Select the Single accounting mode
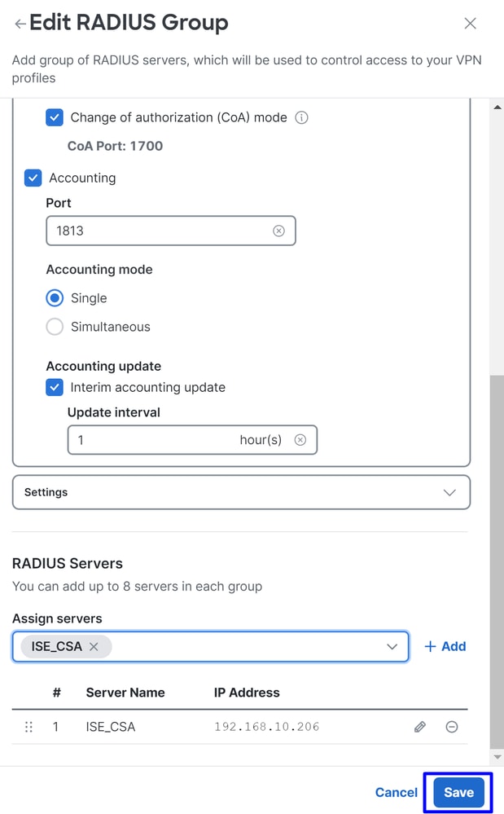 (x=55, y=298)
